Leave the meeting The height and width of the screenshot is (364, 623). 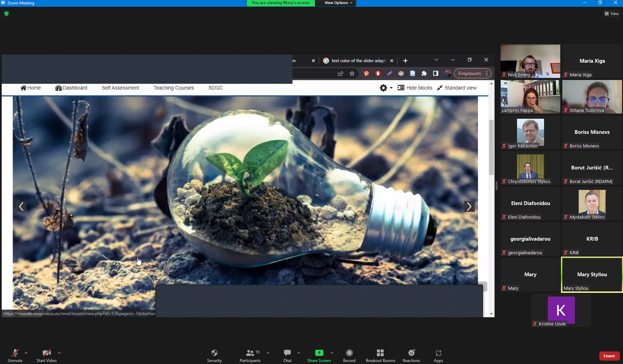[609, 356]
